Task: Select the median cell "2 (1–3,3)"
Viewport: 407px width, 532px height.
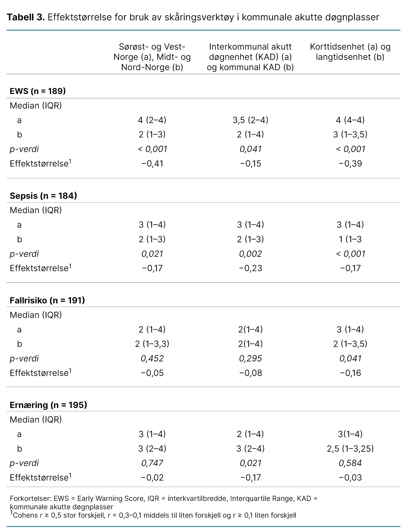Action: (x=152, y=344)
